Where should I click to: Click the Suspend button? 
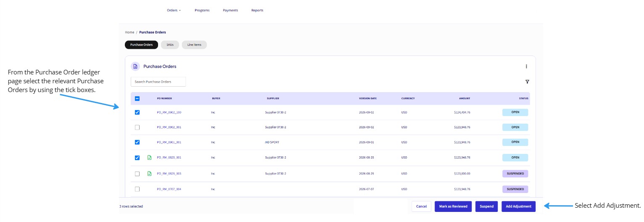487,206
